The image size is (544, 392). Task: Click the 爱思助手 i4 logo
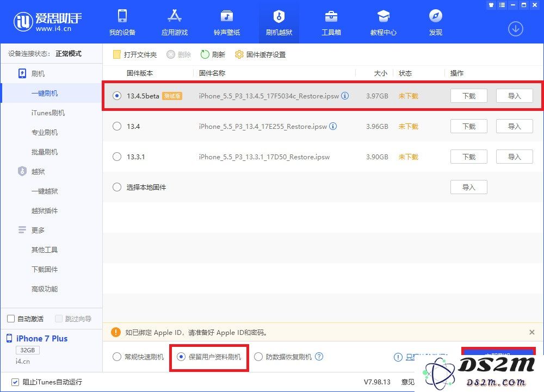point(47,22)
